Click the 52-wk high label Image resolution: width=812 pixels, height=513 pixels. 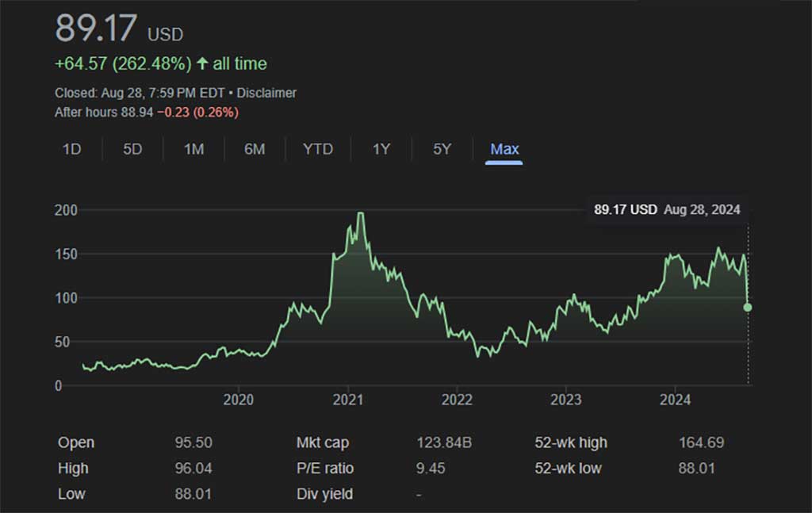(571, 442)
